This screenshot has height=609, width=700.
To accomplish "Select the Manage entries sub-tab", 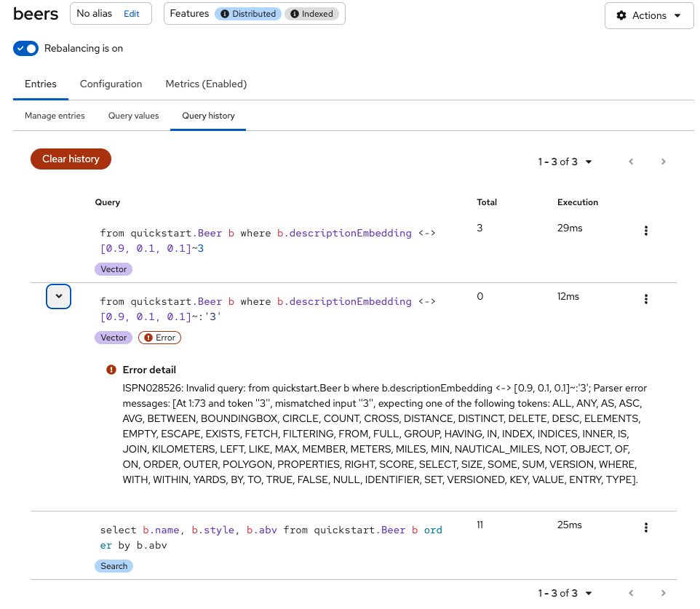I will (55, 116).
